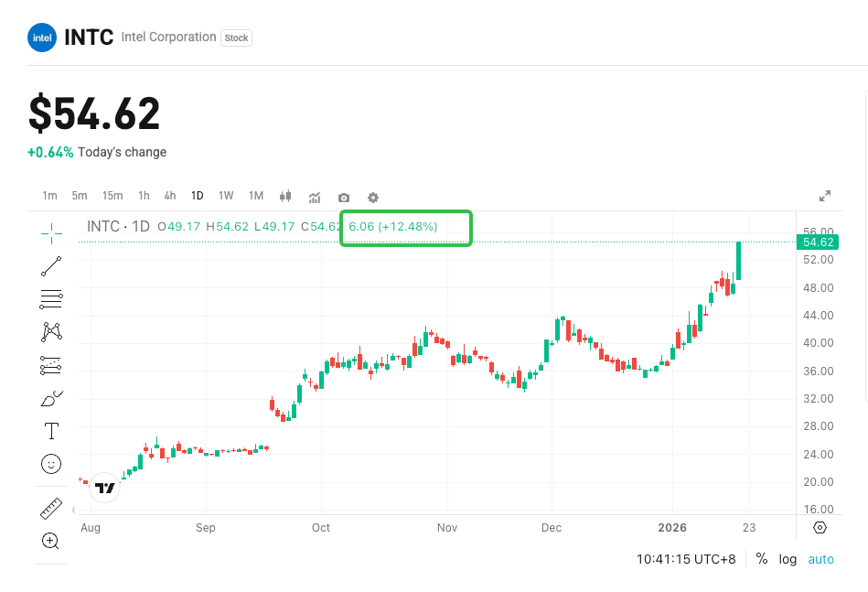Switch to the 15m timeframe
The image size is (868, 592).
tap(113, 196)
